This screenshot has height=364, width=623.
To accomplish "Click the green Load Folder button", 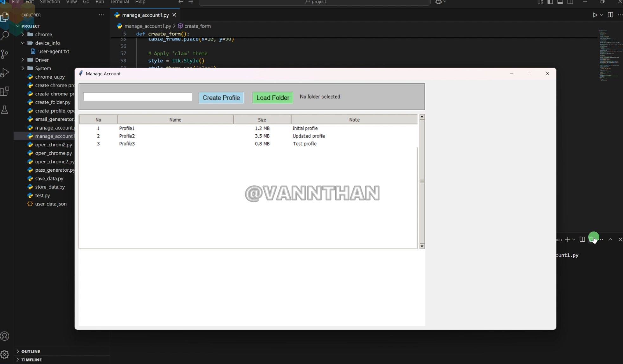I will 273,98.
